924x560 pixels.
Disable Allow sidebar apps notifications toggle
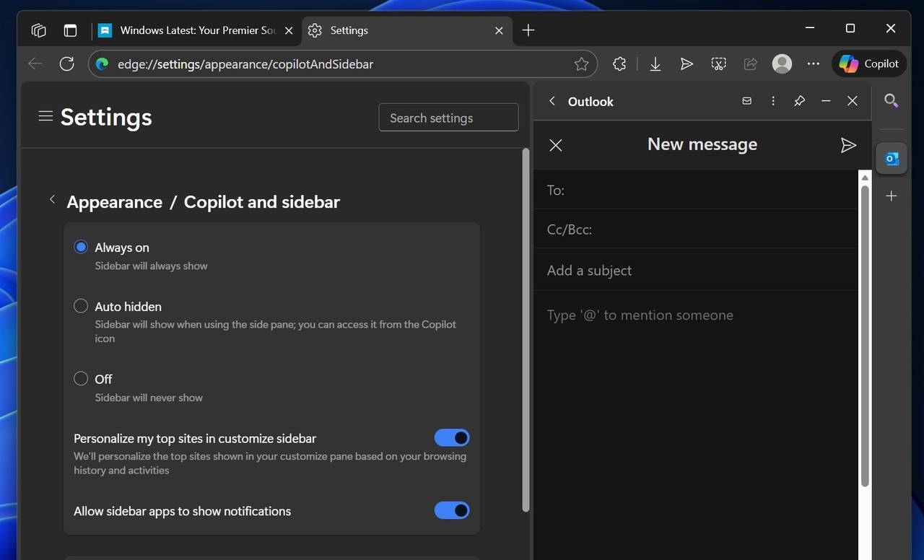[x=452, y=511]
